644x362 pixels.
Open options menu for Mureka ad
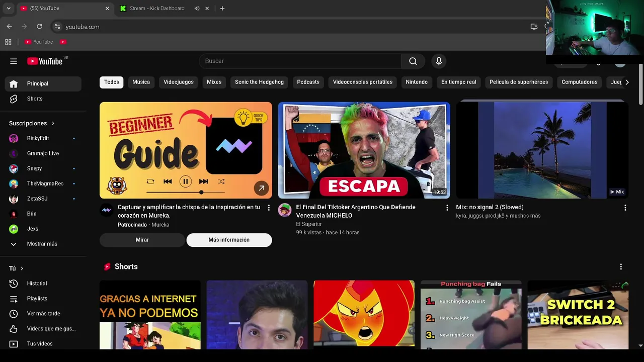click(x=269, y=208)
